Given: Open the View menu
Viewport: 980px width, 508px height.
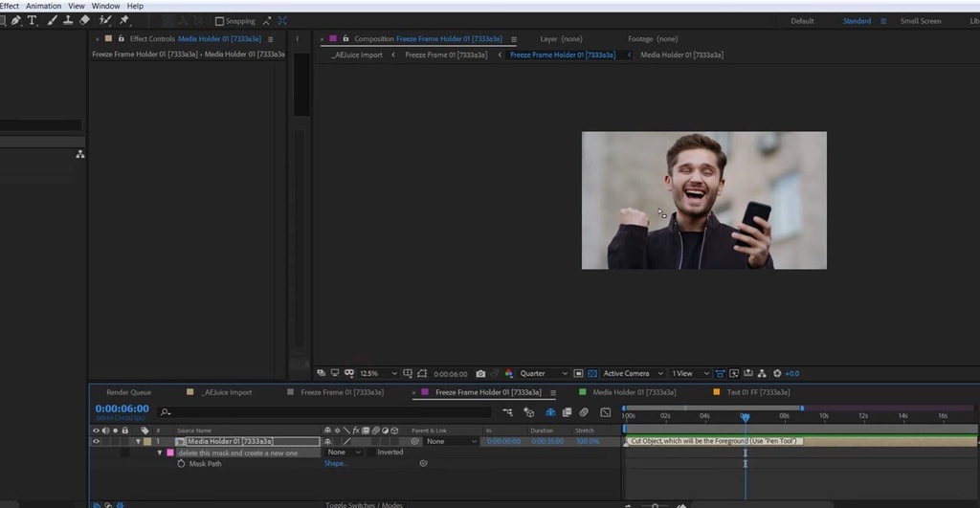Looking at the screenshot, I should [x=77, y=6].
